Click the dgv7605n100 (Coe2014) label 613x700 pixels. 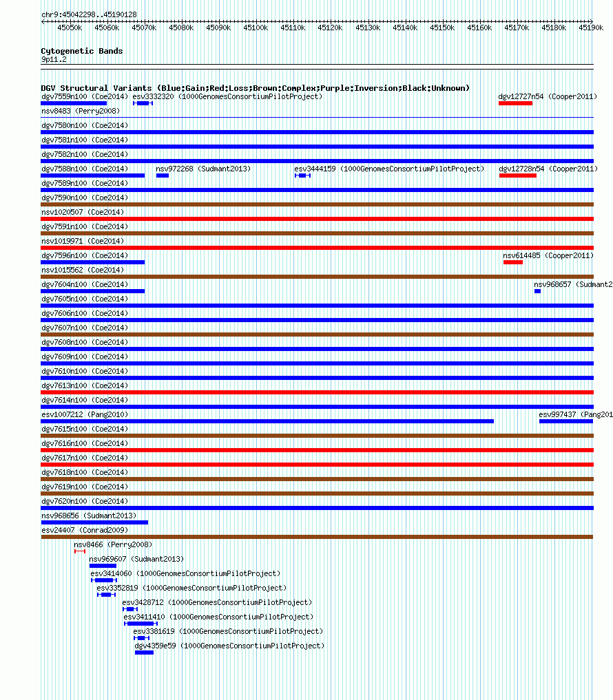pos(85,299)
